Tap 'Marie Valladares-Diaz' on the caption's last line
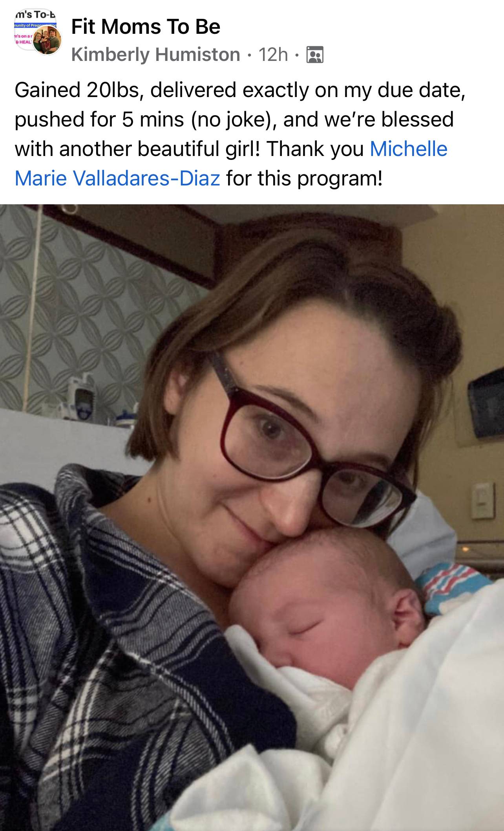Image resolution: width=504 pixels, height=831 pixels. pos(117,178)
